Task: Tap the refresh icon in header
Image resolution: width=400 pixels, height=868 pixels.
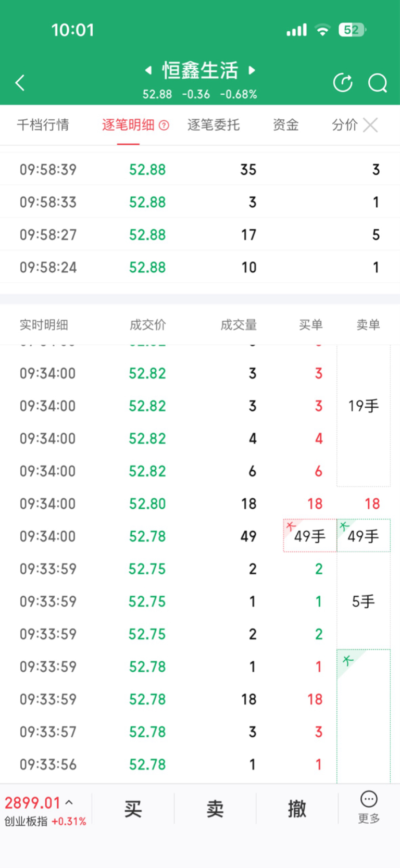Action: 343,83
